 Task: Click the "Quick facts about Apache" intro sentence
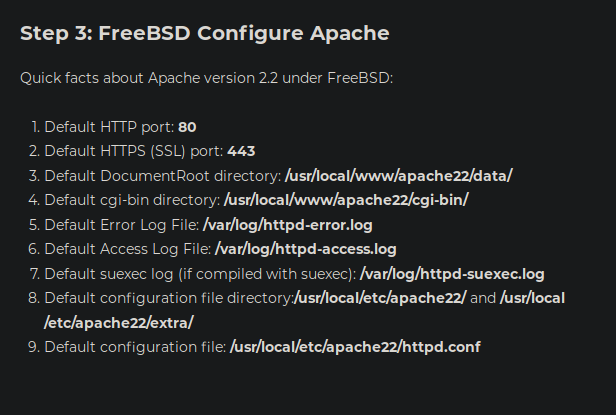[x=206, y=77]
